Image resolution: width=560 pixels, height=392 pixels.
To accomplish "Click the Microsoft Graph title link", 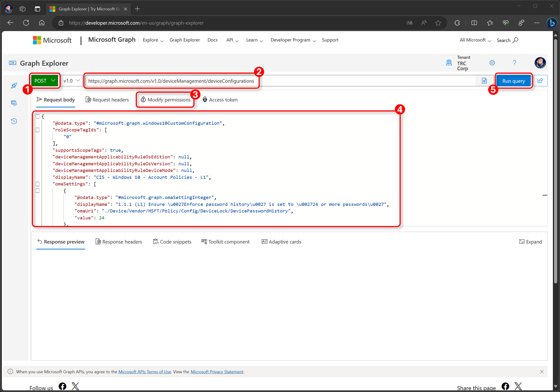I will tap(112, 40).
